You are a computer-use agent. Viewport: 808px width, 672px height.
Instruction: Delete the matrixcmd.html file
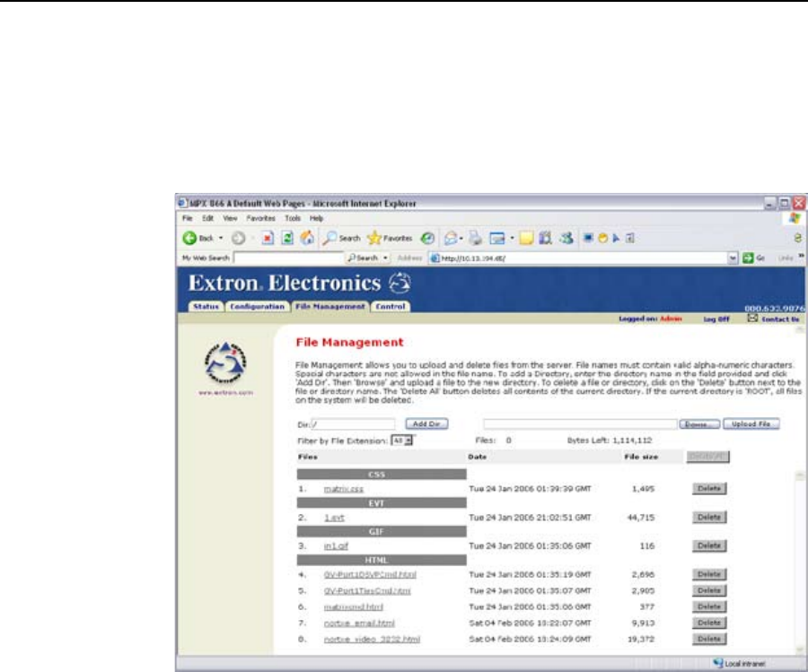pyautogui.click(x=709, y=607)
